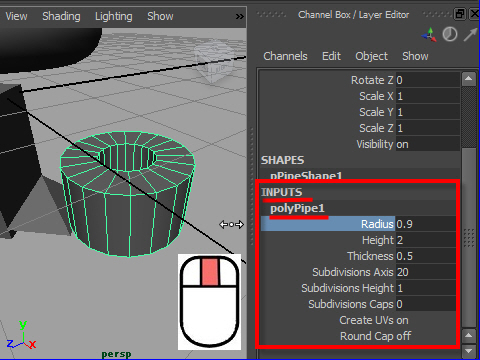Select the Subdivisions Height label
This screenshot has height=360, width=480.
click(348, 288)
